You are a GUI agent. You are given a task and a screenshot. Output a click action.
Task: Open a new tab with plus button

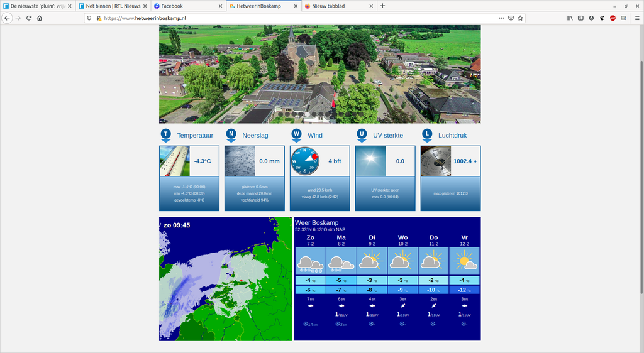pyautogui.click(x=382, y=6)
